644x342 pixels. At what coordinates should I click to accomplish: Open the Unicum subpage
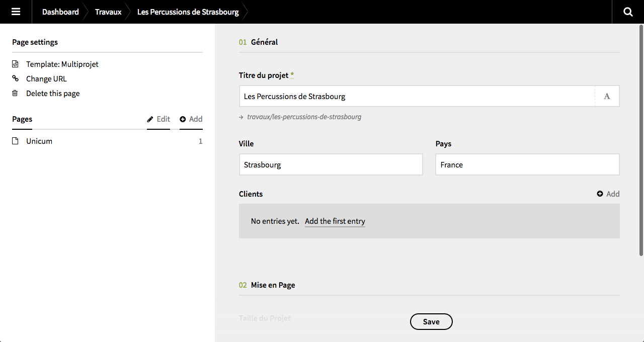point(39,141)
